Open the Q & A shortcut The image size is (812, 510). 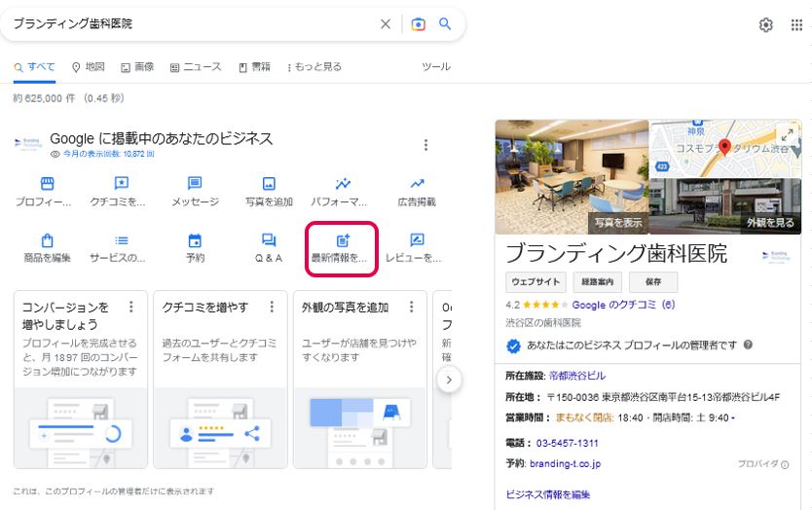[x=269, y=248]
